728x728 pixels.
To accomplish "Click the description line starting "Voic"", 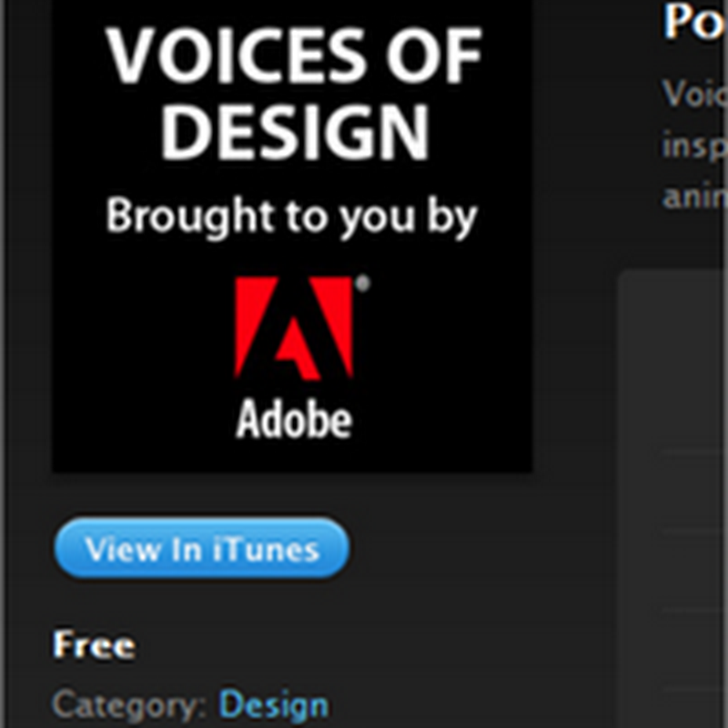I will coord(695,94).
